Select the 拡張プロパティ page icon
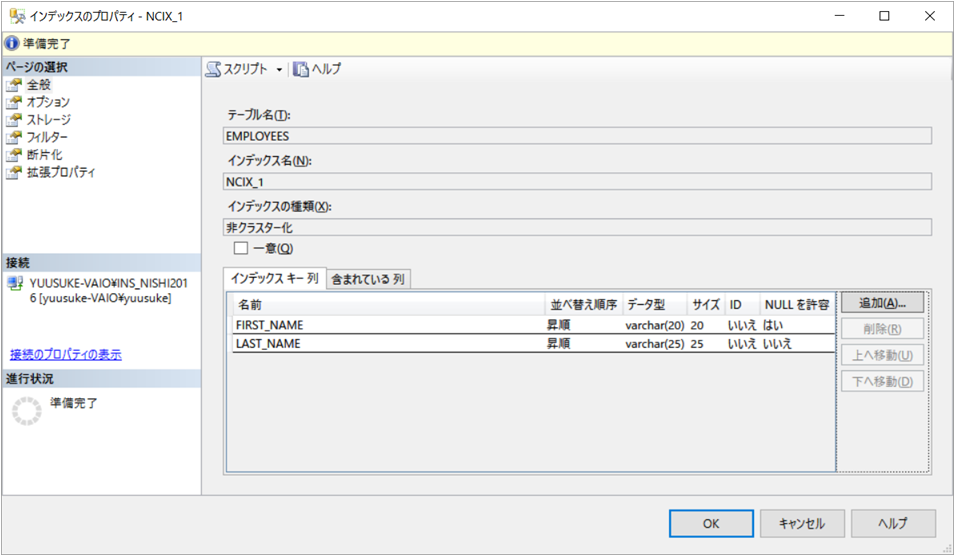Viewport: 955px width, 556px height. click(14, 173)
